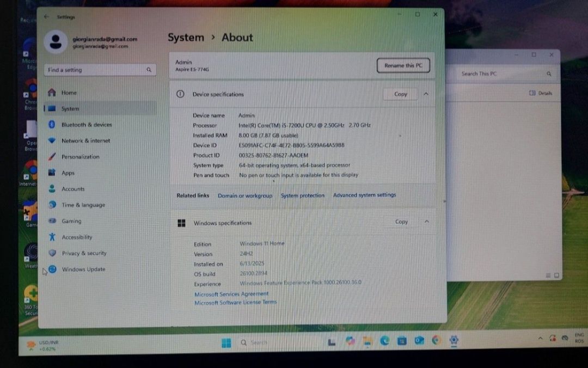Open Chrome from the taskbar
588x368 pixels.
436,340
